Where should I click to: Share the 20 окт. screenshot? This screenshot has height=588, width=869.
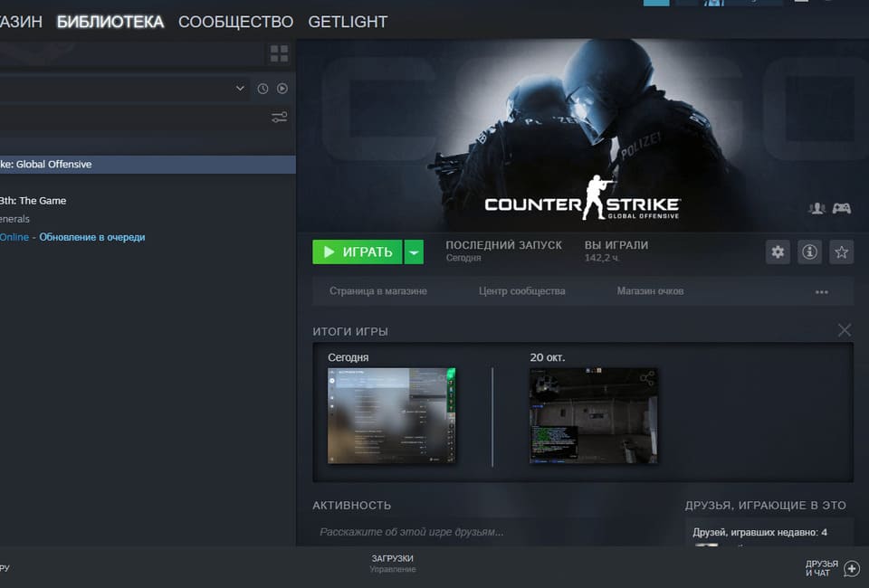point(646,379)
